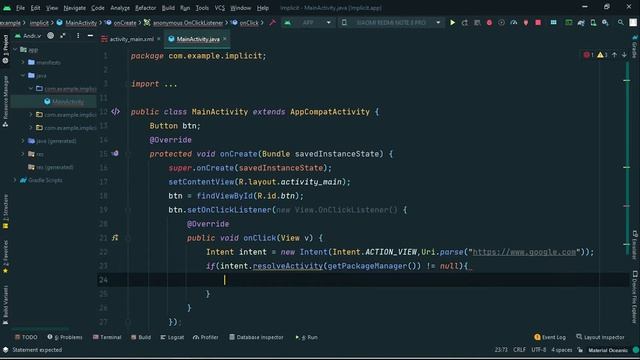Click the implements gutter icon at line 21
The height and width of the screenshot is (360, 640).
coord(115,238)
